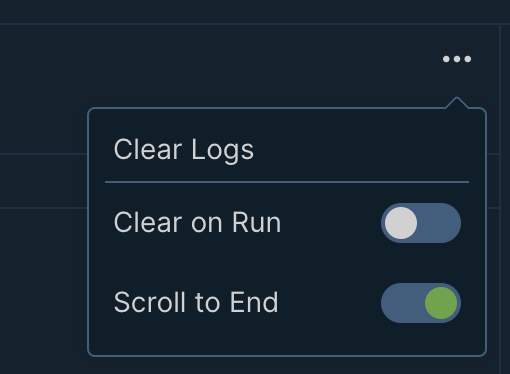This screenshot has height=374, width=510.
Task: Click the rightmost dot of the ellipsis icon
Action: [x=468, y=59]
